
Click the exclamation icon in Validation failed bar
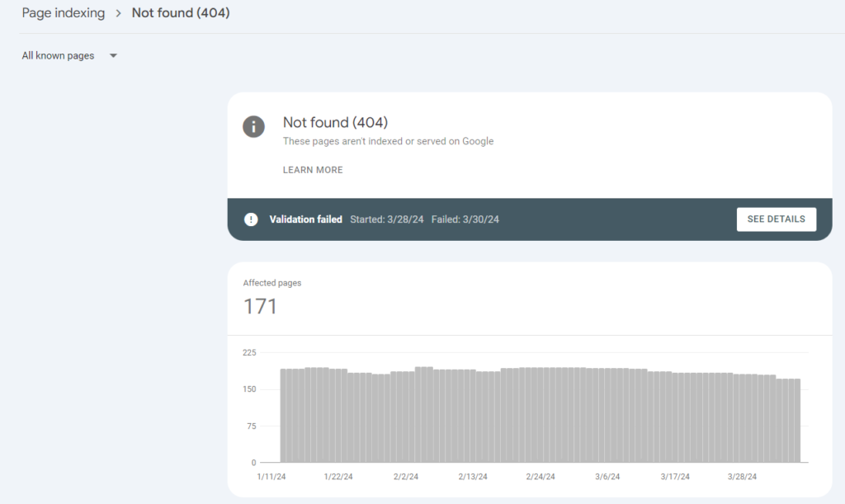251,219
